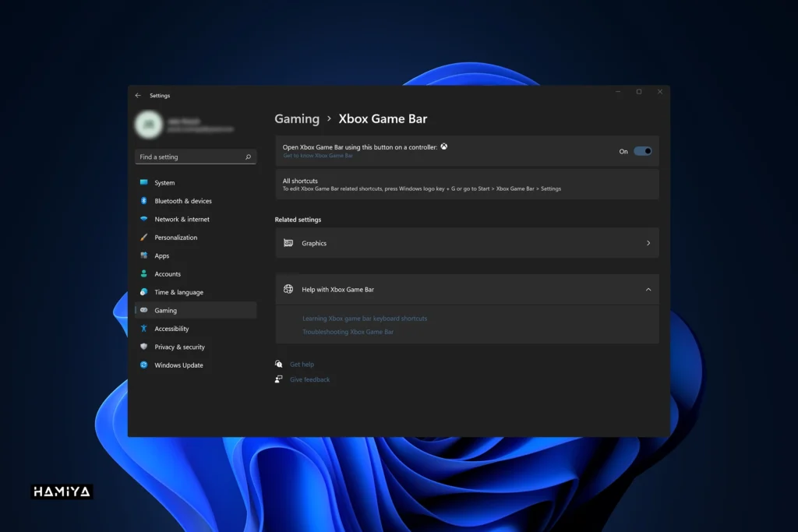Click the Give feedback icon

pos(278,379)
